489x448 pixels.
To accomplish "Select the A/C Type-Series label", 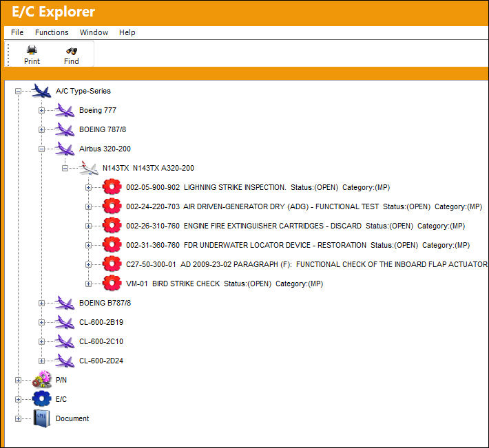I will [x=83, y=91].
